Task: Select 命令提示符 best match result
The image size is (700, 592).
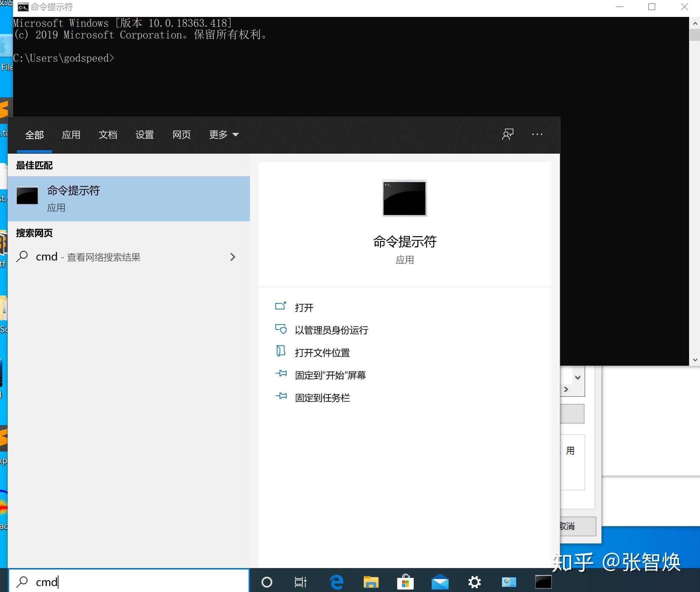Action: click(x=129, y=199)
